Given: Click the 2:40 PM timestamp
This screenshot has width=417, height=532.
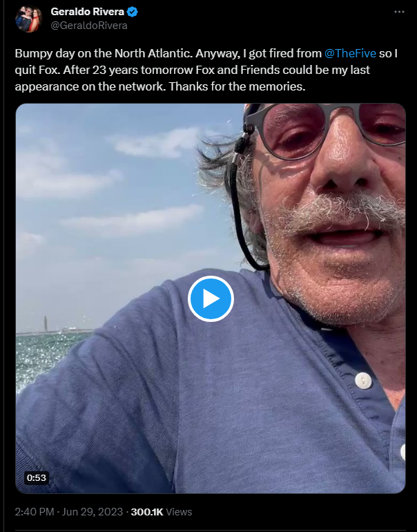Looking at the screenshot, I should (x=35, y=512).
